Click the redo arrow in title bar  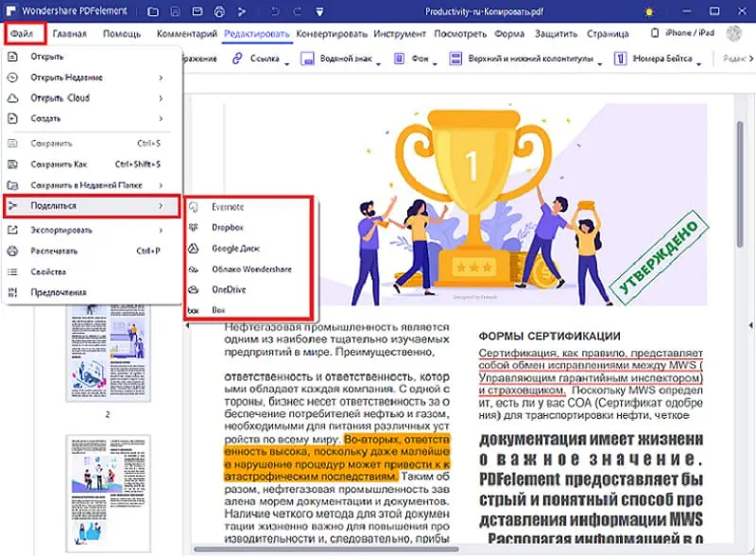coord(297,11)
